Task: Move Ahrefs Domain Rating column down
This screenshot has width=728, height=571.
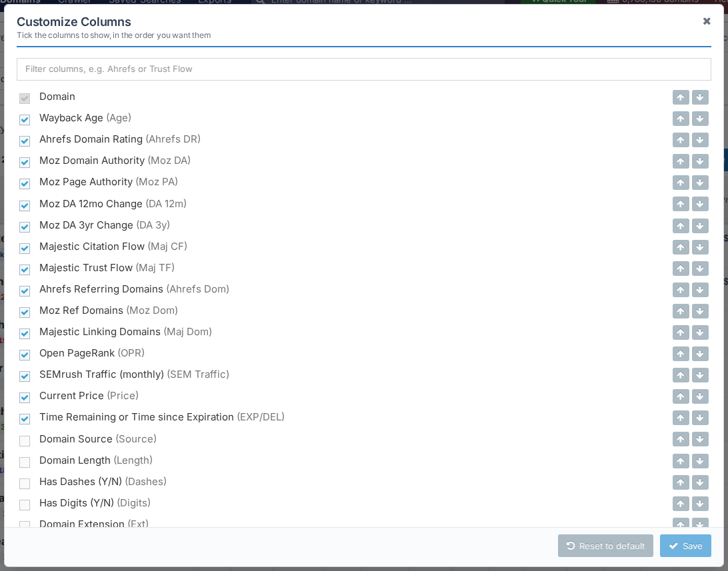Action: 700,140
